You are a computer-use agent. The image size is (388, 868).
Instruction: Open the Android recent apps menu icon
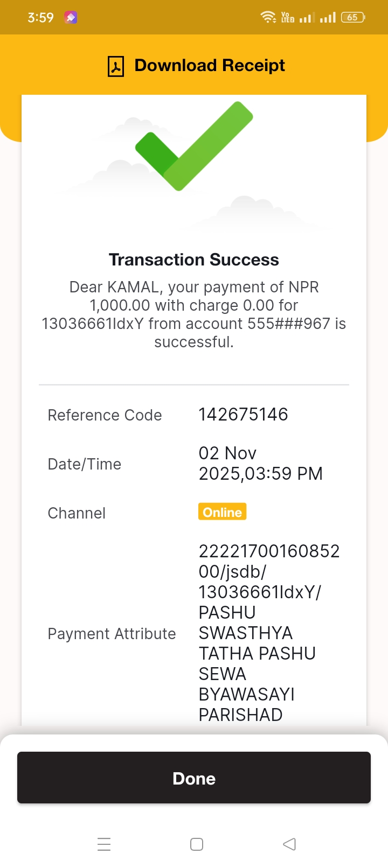pyautogui.click(x=104, y=844)
